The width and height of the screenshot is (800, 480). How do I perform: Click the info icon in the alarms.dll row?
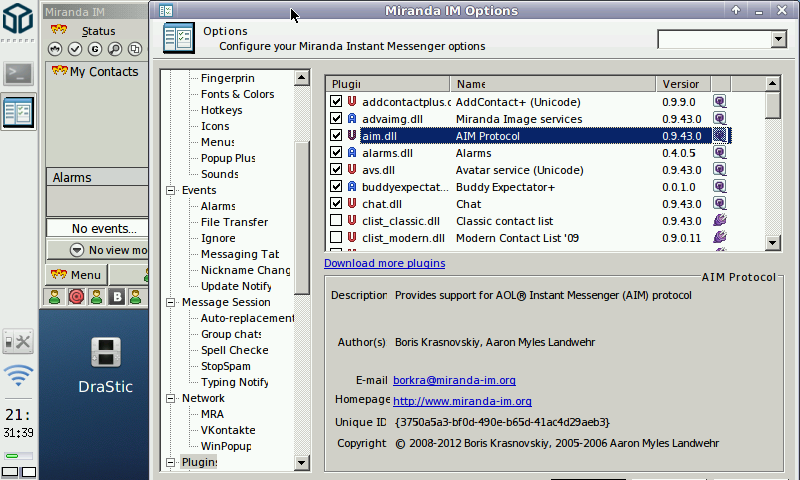tap(719, 153)
